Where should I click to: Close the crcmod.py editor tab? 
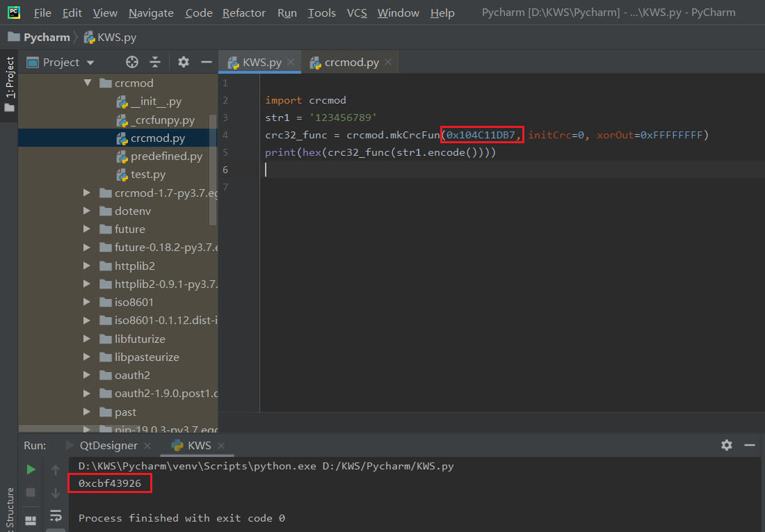click(x=388, y=62)
